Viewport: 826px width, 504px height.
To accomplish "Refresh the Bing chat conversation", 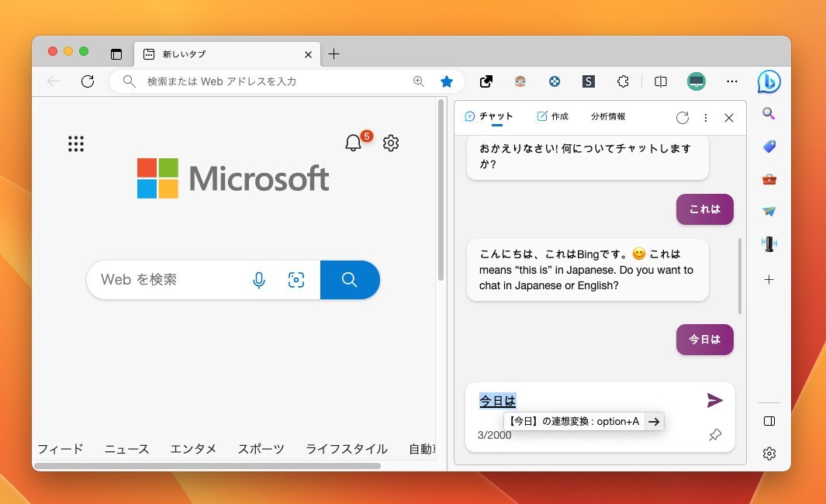I will (x=683, y=118).
